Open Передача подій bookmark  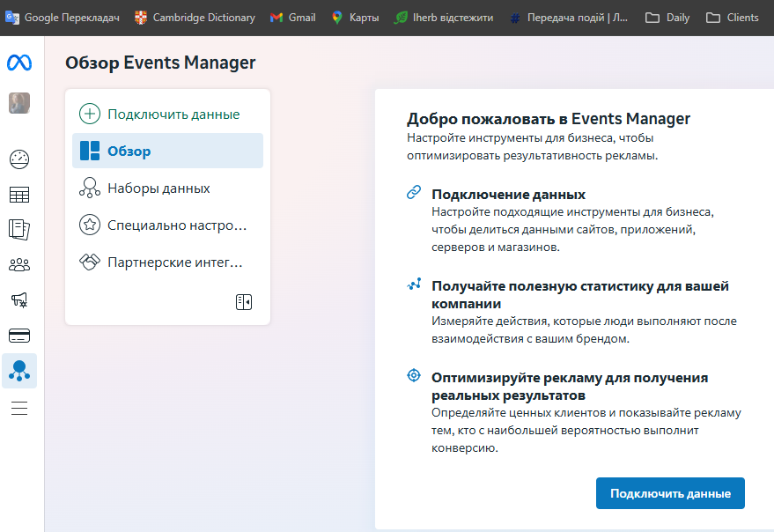569,18
